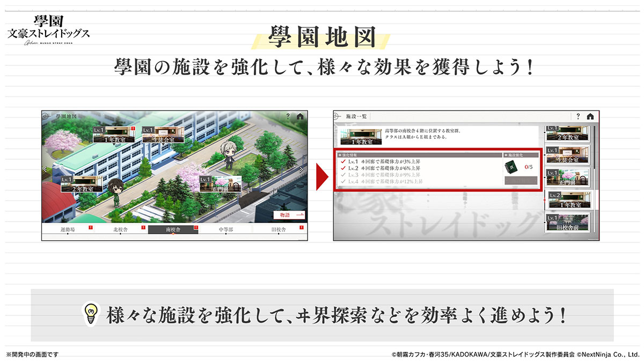This screenshot has width=644, height=362.
Task: Click the home icon on the facility list screen
Action: point(590,116)
